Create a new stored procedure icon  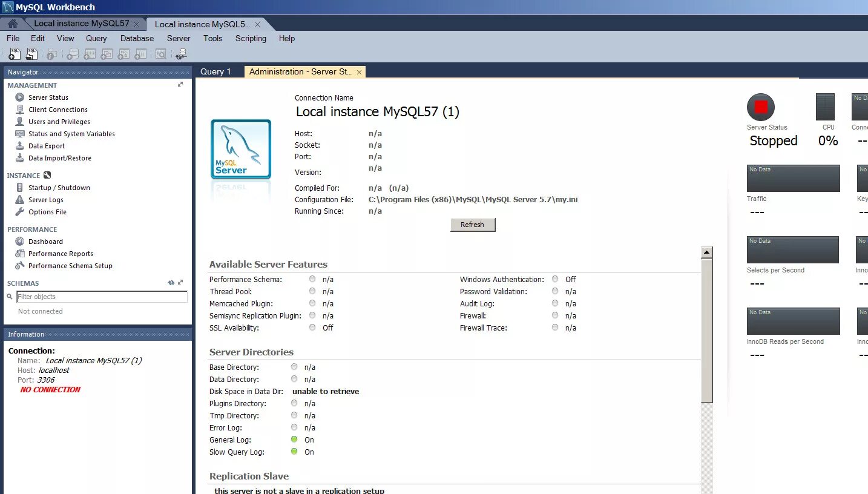pos(123,54)
